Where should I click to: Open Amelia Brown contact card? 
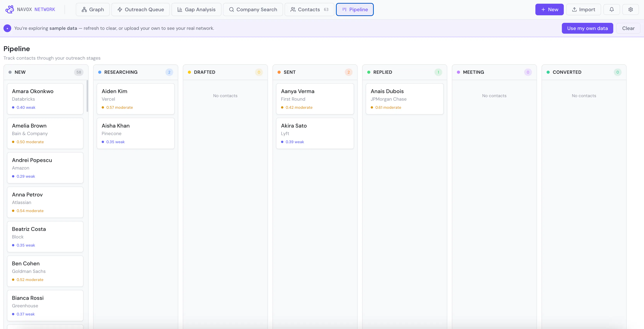coord(45,134)
